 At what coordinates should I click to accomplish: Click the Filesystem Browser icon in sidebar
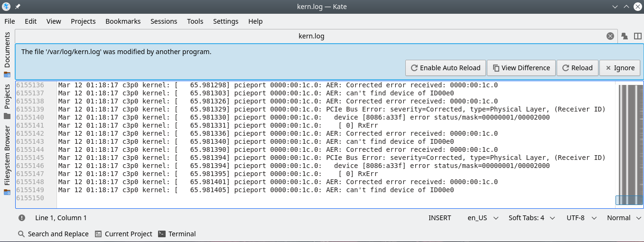point(7,192)
